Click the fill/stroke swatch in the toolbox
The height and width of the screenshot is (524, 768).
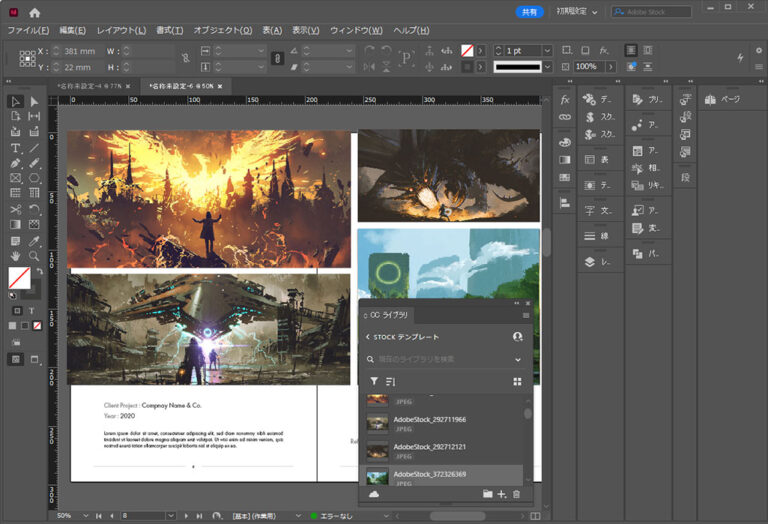(x=19, y=277)
